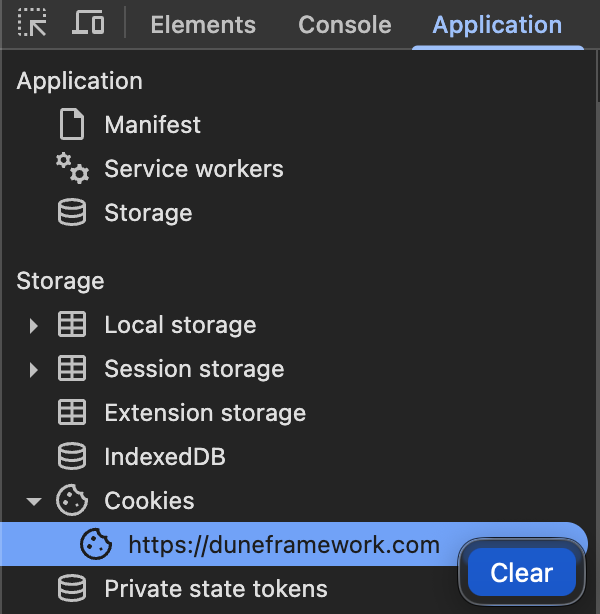Screen dimensions: 600x614
Task: Switch to the Console tab
Action: [344, 25]
